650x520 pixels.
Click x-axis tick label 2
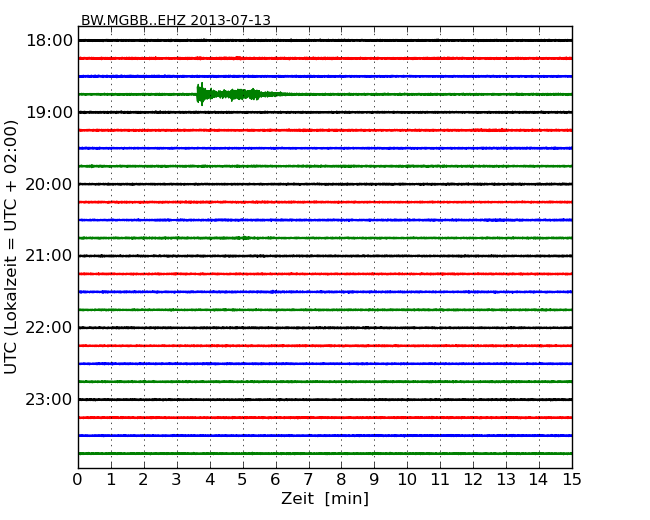tap(143, 480)
